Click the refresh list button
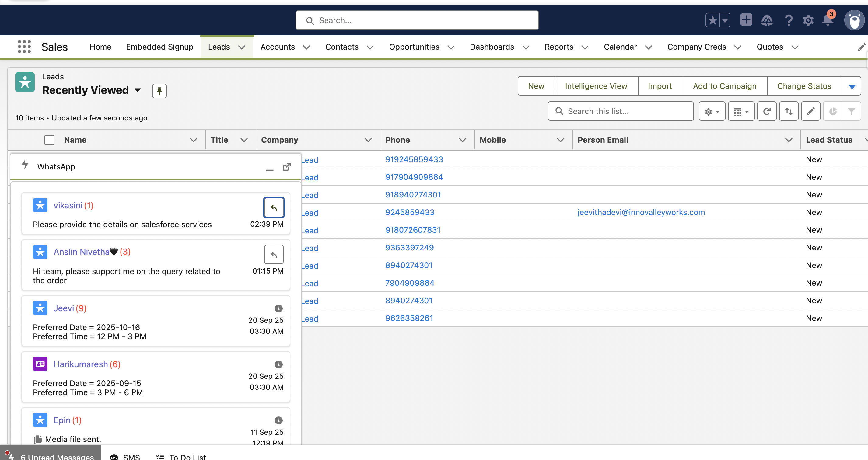Screen dimensions: 868x460 click(x=767, y=111)
